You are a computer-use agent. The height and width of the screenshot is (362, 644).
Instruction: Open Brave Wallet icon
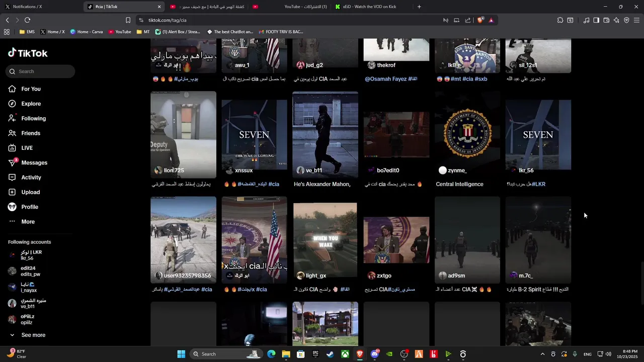606,20
